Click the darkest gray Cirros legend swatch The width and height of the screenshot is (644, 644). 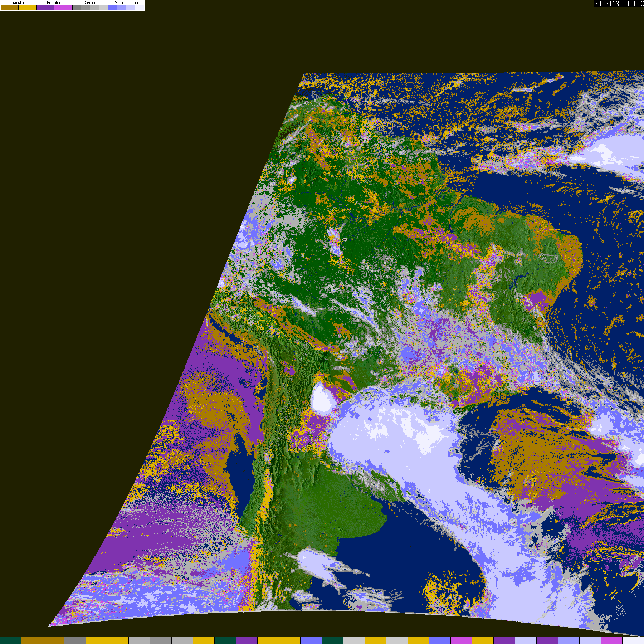[77, 7]
